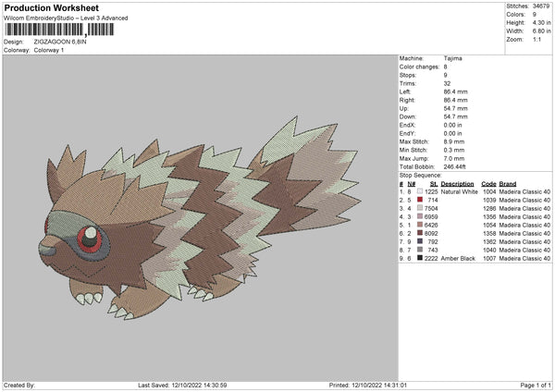555x392 pixels.
Task: Click thread code 1039
Action: pos(489,200)
